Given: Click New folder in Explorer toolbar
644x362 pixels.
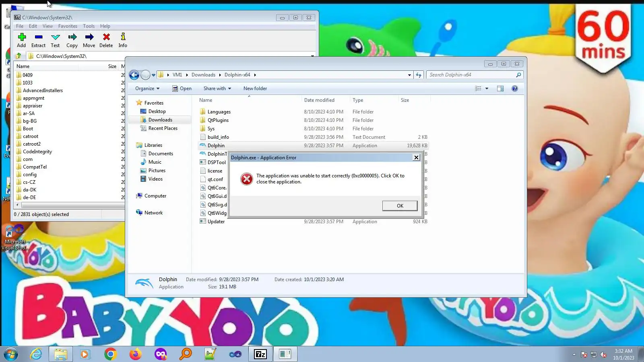Looking at the screenshot, I should coord(255,88).
